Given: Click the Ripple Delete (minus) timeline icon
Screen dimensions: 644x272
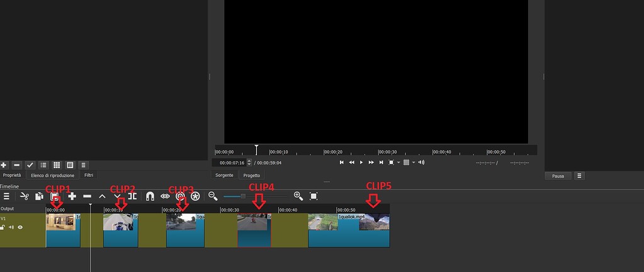Looking at the screenshot, I should coord(87,196).
